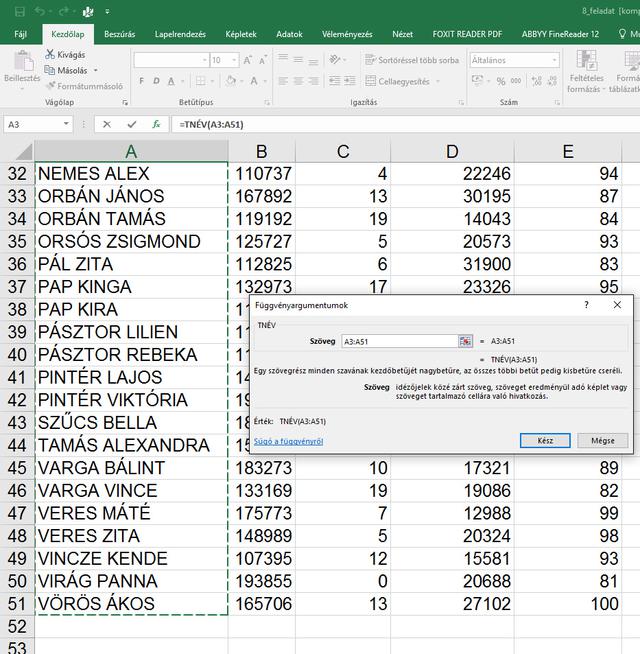Click the decrease indent icon
This screenshot has height=654, width=640.
[x=335, y=81]
